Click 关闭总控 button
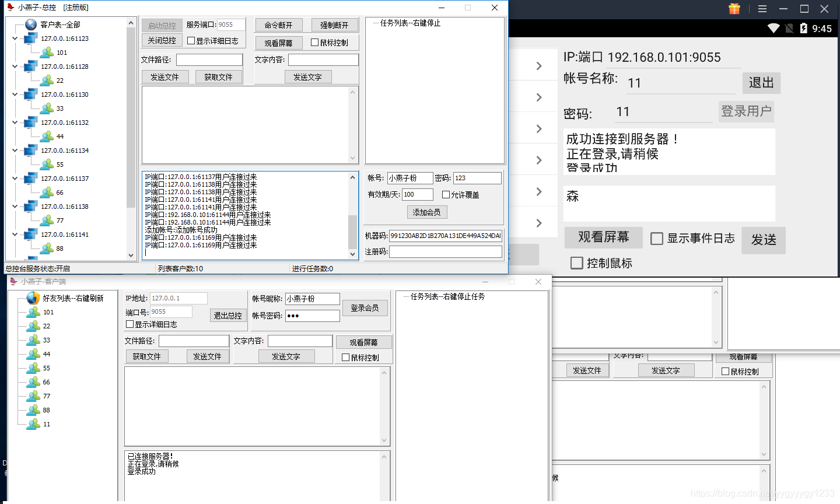The width and height of the screenshot is (840, 504). click(x=162, y=40)
